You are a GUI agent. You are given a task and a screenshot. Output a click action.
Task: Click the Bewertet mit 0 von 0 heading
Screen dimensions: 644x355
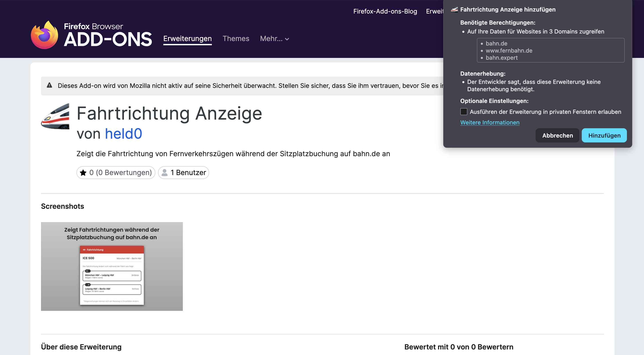click(459, 347)
